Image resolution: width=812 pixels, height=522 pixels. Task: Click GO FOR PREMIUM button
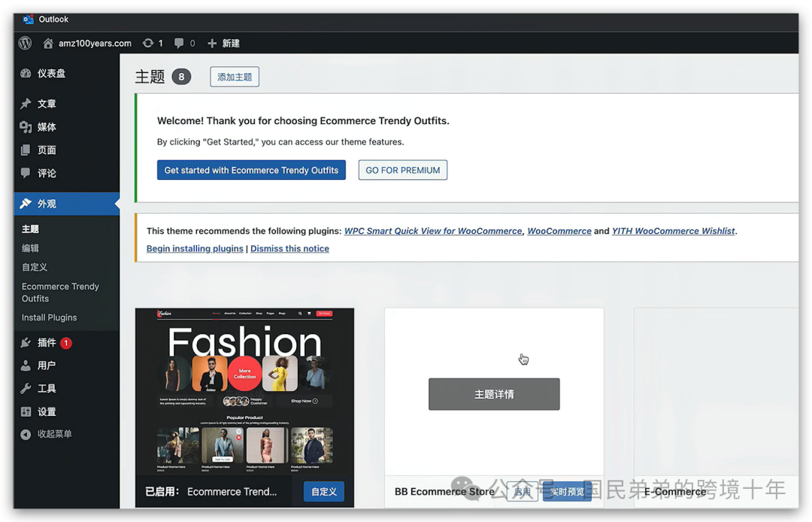(x=403, y=170)
